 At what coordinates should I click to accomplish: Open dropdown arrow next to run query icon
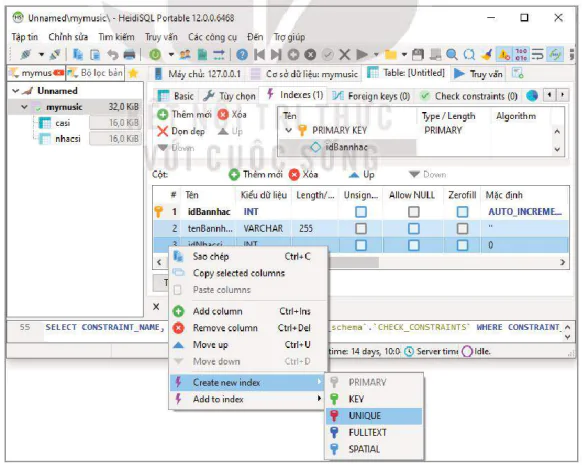(x=376, y=55)
